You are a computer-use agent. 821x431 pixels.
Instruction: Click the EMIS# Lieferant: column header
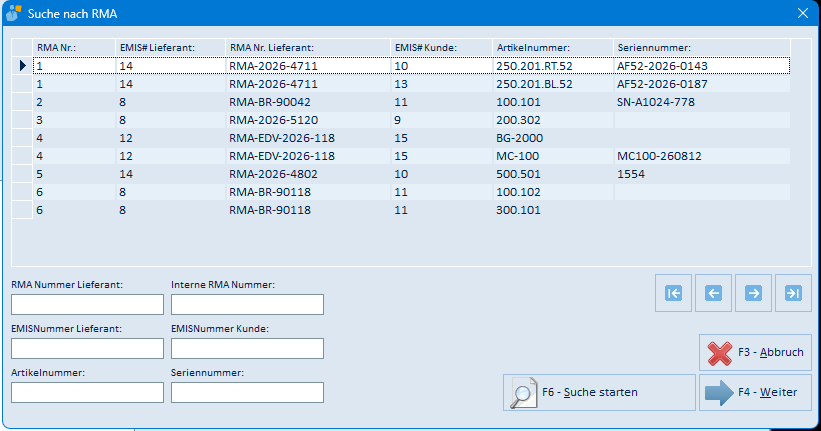pos(170,48)
